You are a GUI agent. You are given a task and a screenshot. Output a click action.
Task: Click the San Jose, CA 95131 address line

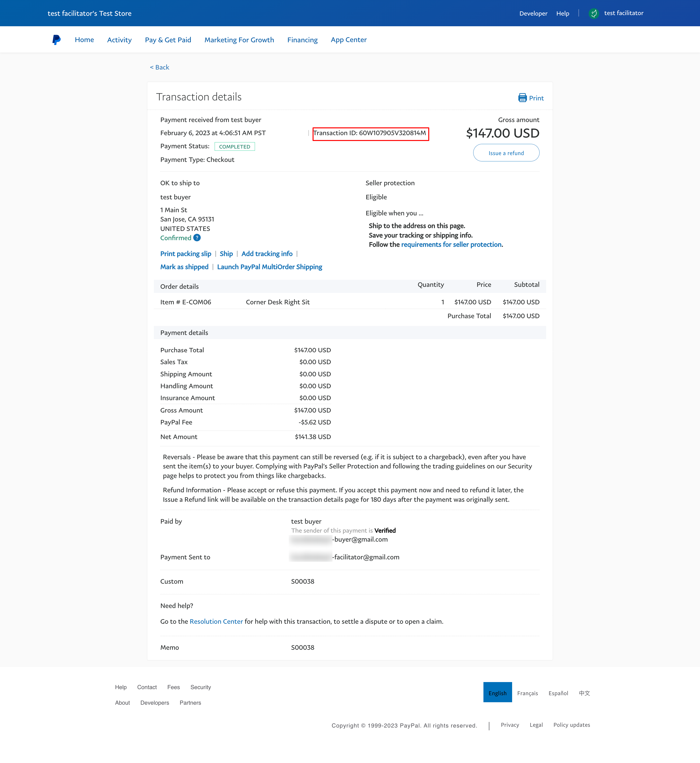click(187, 219)
